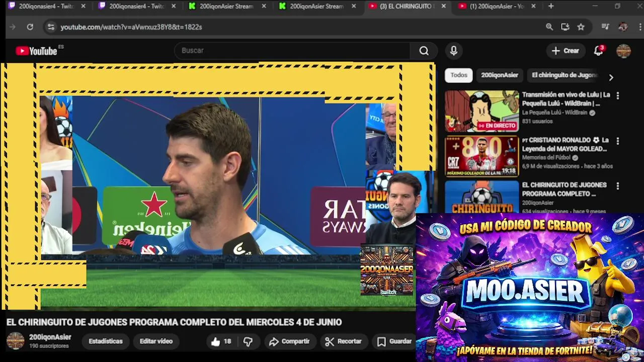Open EL CHIRINGUITO DE JUGONES PROGRAMA COMPLETO suggestion
The image size is (644, 362).
pos(564,190)
